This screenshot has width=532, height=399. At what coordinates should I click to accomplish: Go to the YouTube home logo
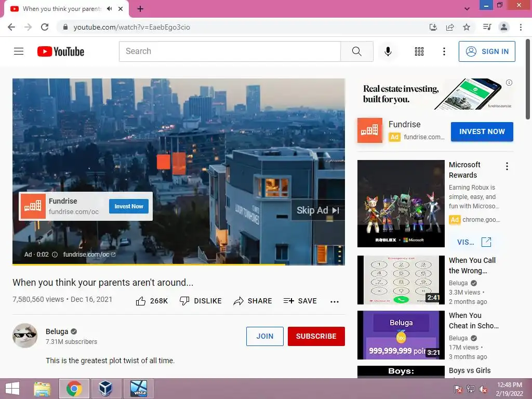coord(61,51)
